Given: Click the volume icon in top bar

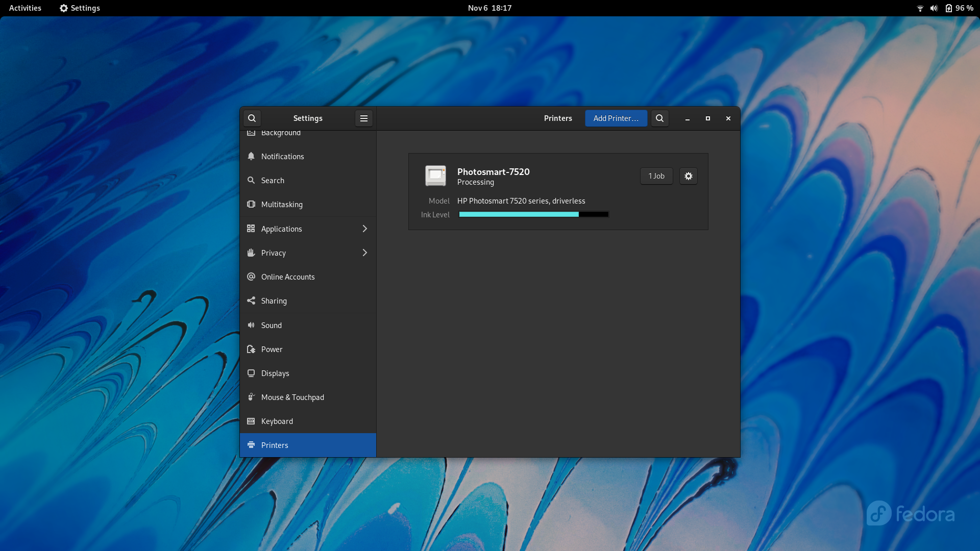Looking at the screenshot, I should (x=934, y=8).
